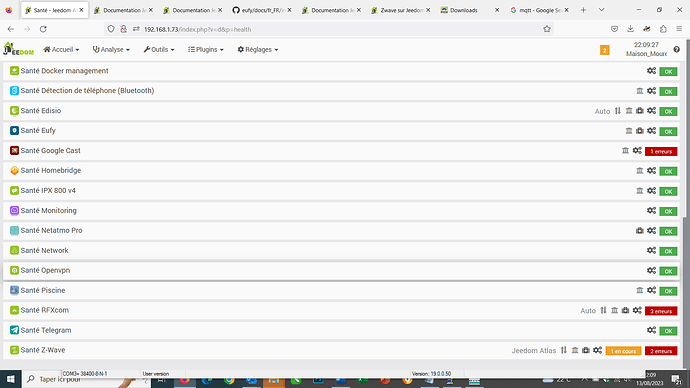Open a new browser tab
690x388 pixels.
point(583,10)
